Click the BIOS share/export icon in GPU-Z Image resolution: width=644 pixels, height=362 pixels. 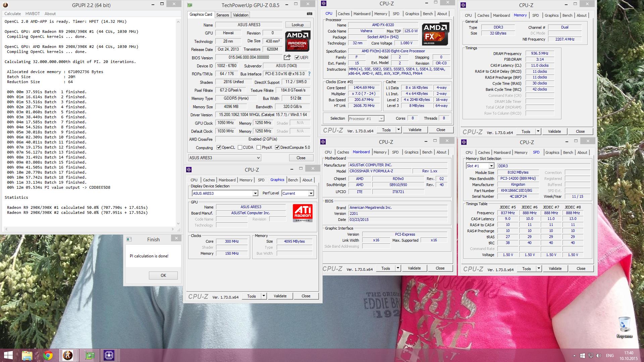287,57
